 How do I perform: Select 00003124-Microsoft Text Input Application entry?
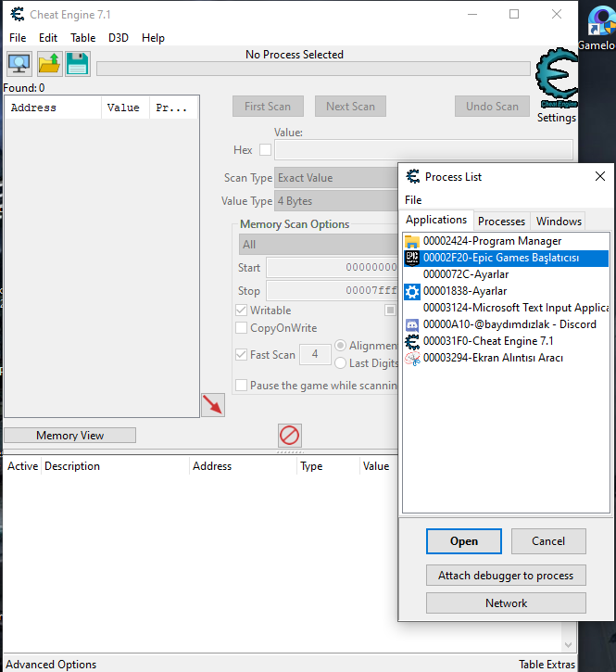pyautogui.click(x=506, y=308)
